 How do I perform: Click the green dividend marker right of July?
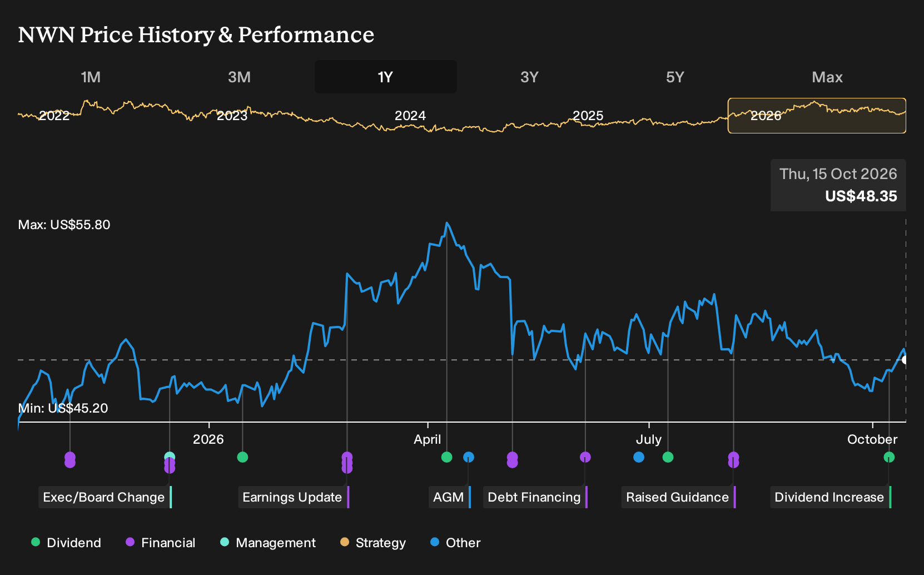tap(668, 457)
